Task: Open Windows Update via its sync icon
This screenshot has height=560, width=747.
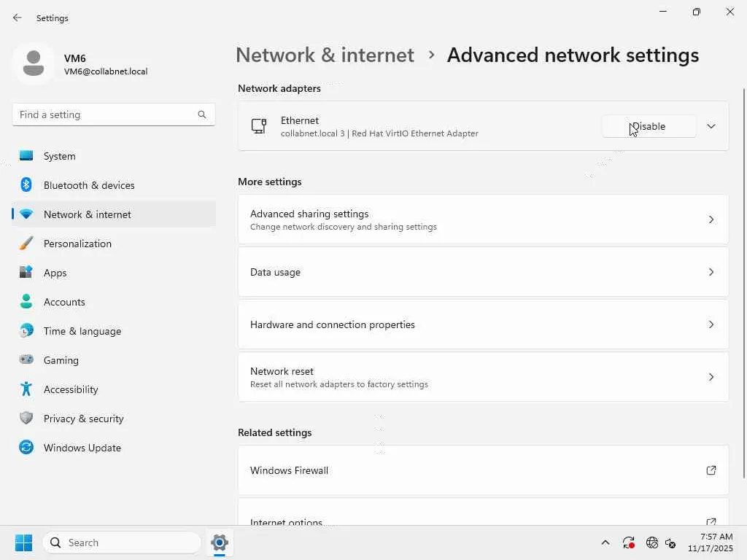Action: point(26,448)
